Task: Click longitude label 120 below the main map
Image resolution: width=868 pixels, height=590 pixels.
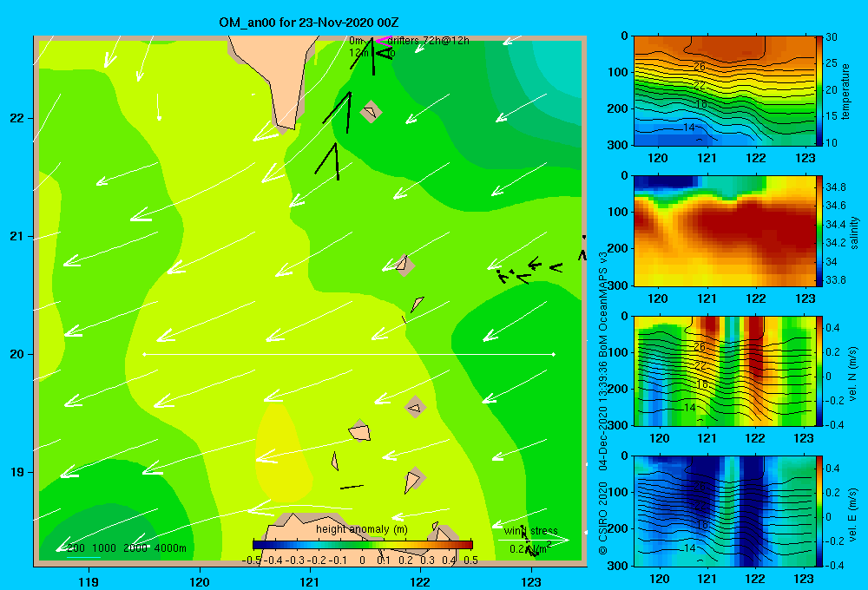Action: click(200, 581)
